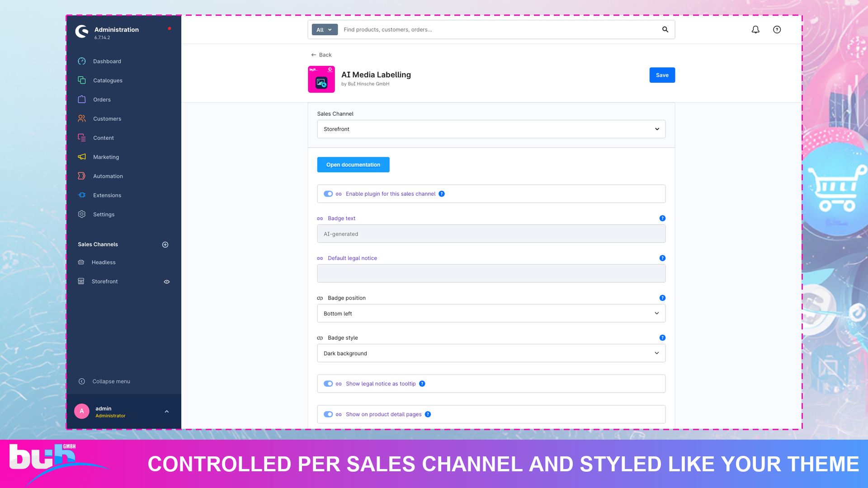Image resolution: width=868 pixels, height=488 pixels.
Task: Open the Badge position dropdown
Action: click(x=491, y=313)
